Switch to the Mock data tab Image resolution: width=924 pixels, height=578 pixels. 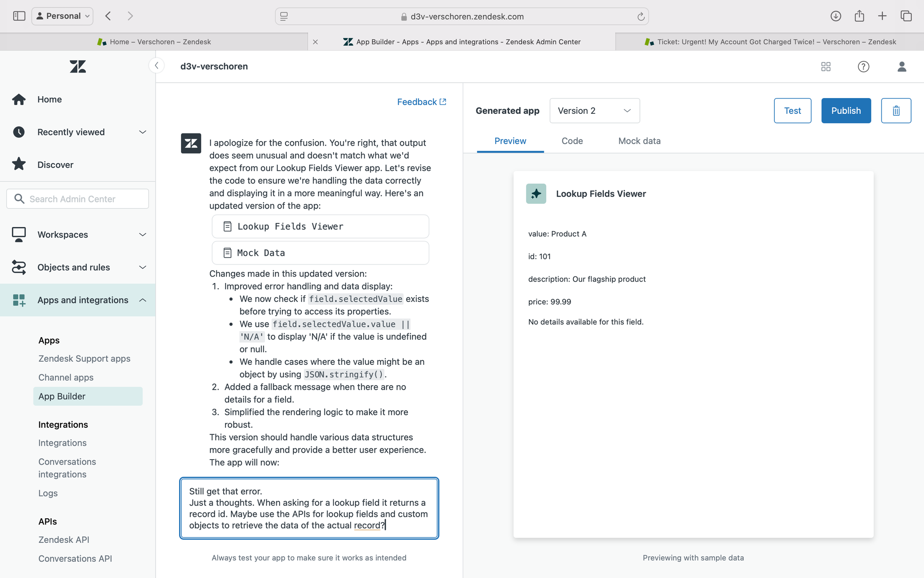[x=639, y=141]
